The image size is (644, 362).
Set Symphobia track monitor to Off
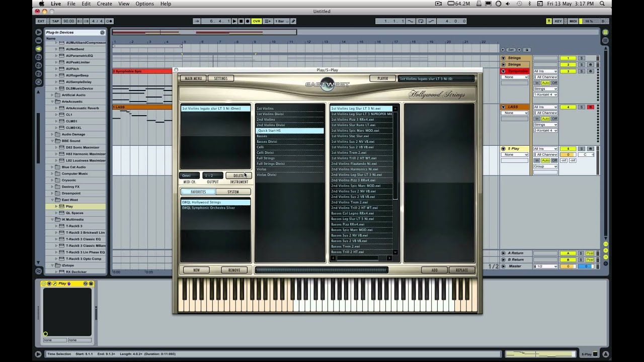click(x=554, y=82)
